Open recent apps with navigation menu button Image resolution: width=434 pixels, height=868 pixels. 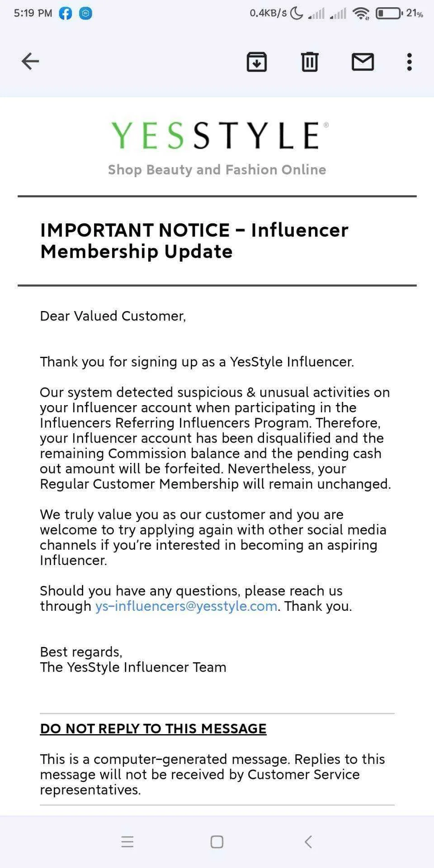(127, 842)
